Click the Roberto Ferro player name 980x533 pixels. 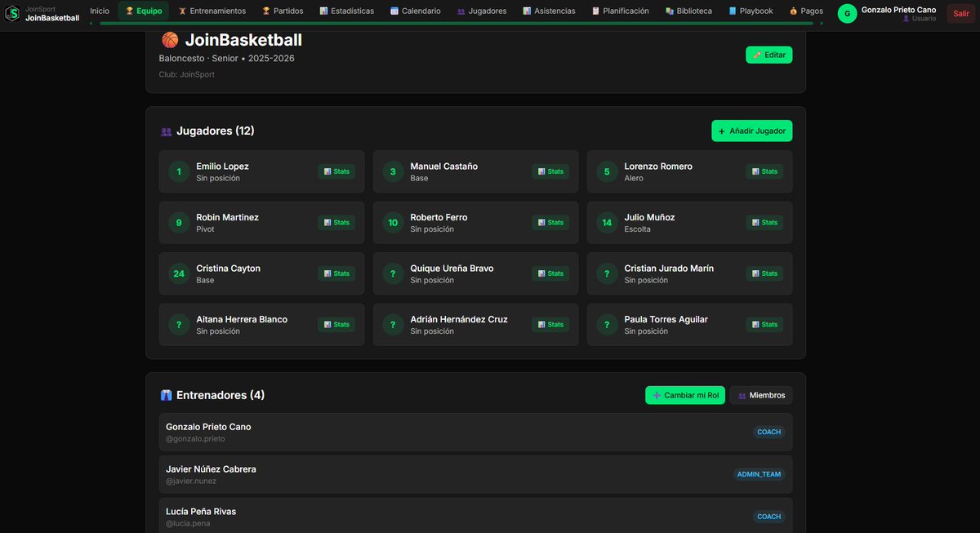(439, 217)
